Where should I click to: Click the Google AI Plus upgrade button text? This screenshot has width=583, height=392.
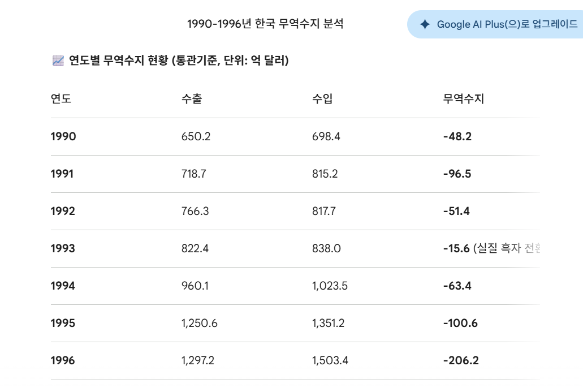click(x=507, y=24)
